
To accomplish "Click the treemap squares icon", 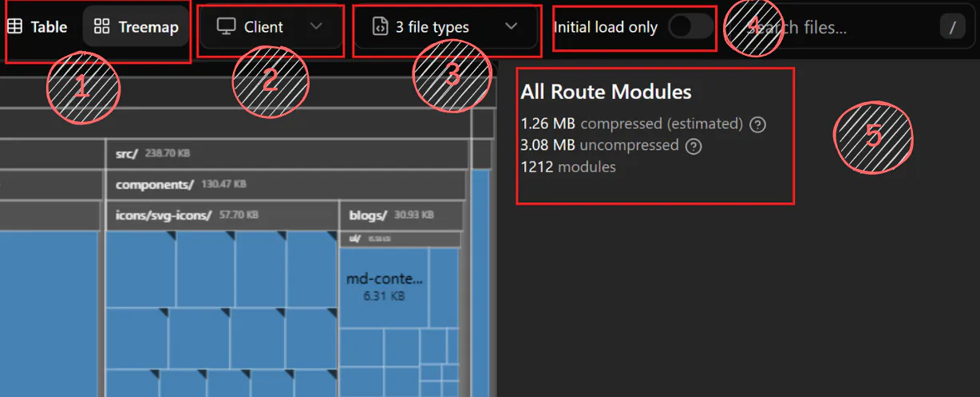I will (101, 27).
